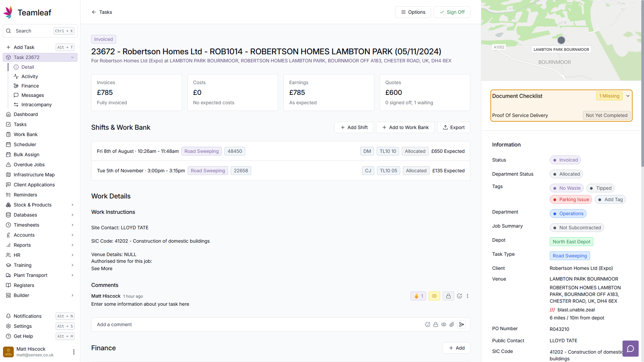Screen dimensions: 644x362
Task: Export shifts and work bank
Action: click(453, 127)
